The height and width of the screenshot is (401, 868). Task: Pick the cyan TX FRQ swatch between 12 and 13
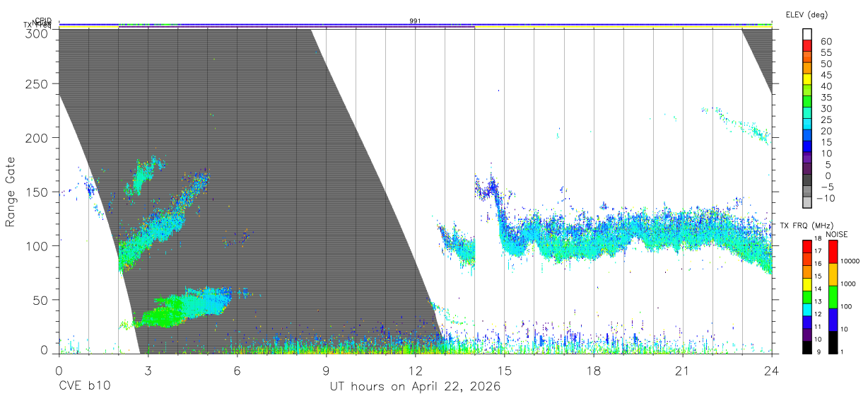click(x=807, y=309)
